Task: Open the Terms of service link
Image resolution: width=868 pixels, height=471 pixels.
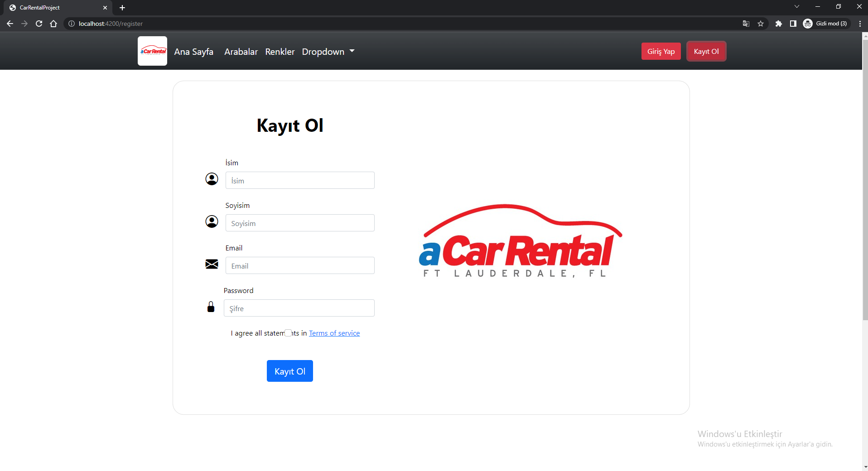Action: tap(334, 333)
